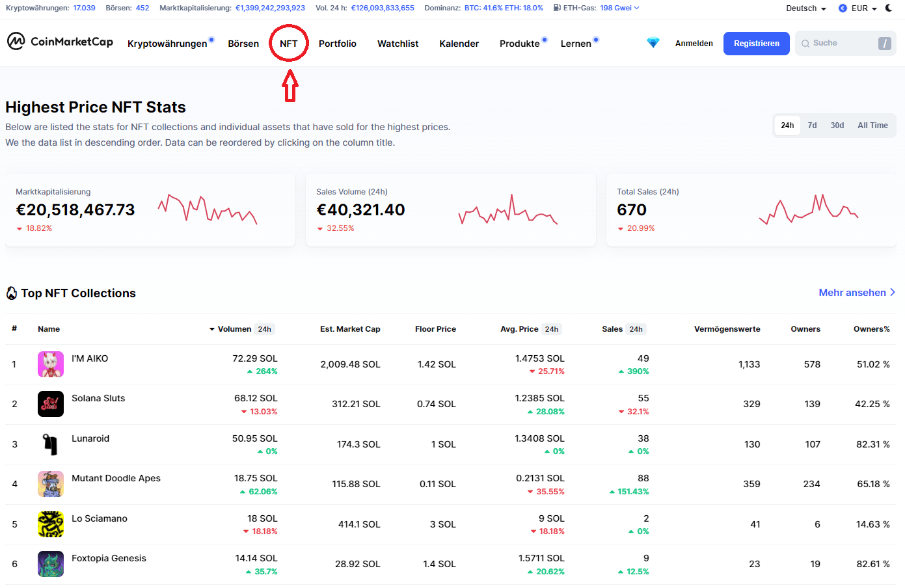Open I'M AIKO collection thumbnail

click(x=51, y=364)
